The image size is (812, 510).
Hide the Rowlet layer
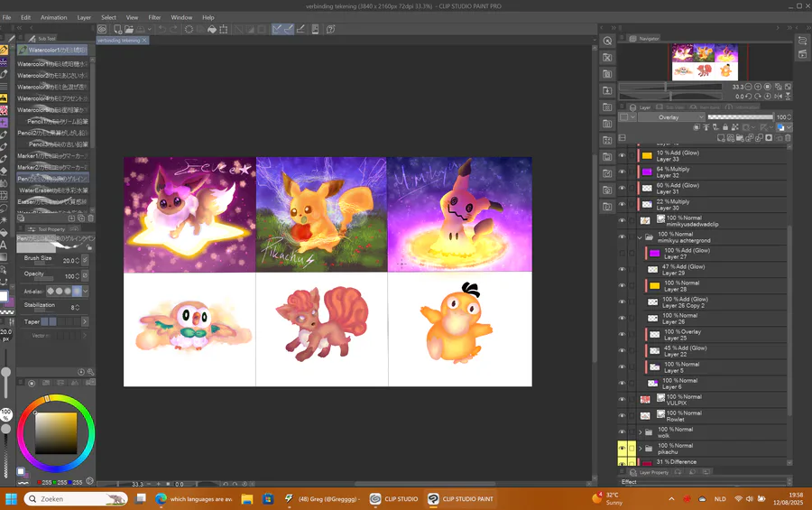tap(622, 415)
